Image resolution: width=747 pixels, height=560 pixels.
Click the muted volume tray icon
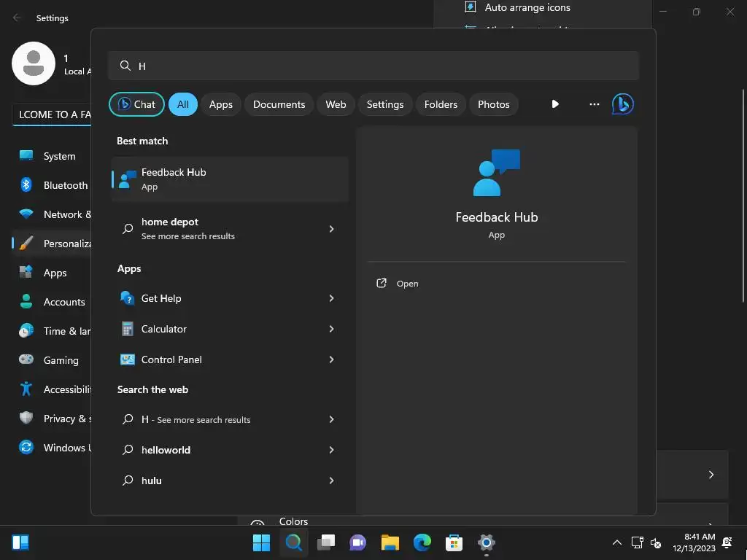656,542
